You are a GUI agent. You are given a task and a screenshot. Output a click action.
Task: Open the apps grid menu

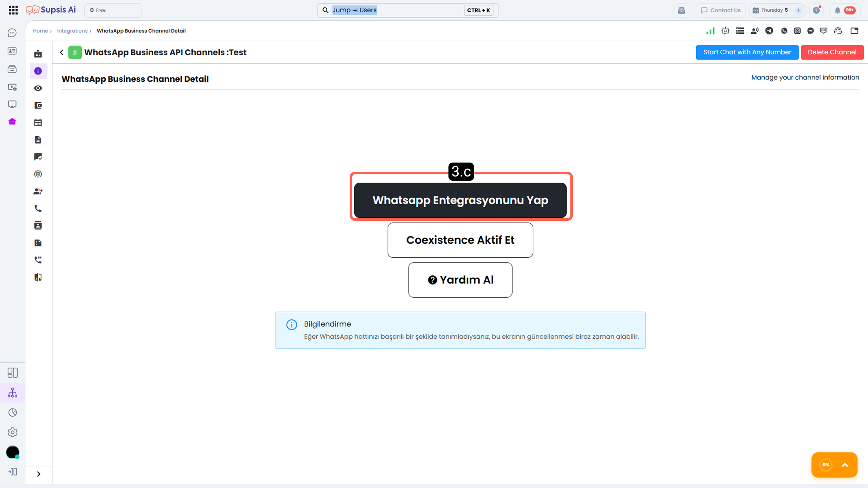point(13,10)
